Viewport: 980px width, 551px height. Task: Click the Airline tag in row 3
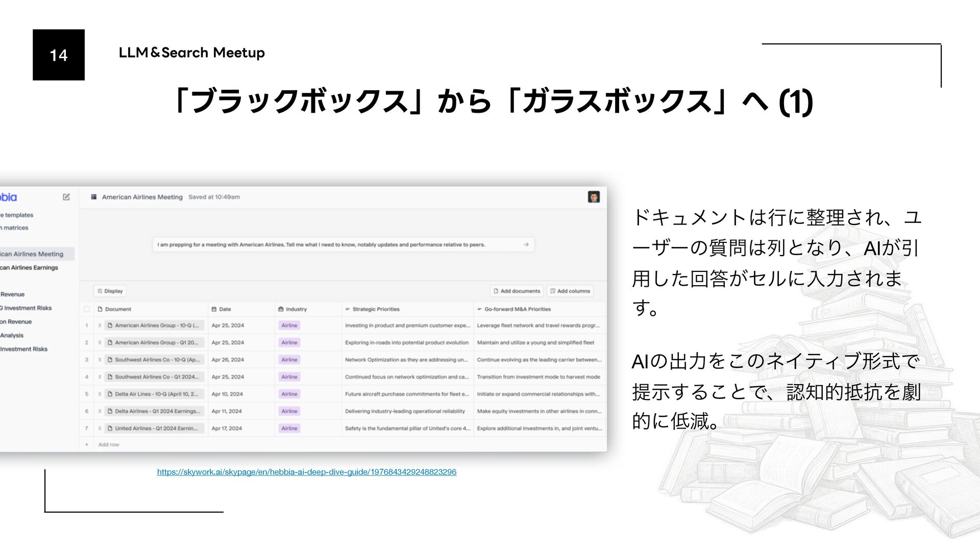pos(289,360)
